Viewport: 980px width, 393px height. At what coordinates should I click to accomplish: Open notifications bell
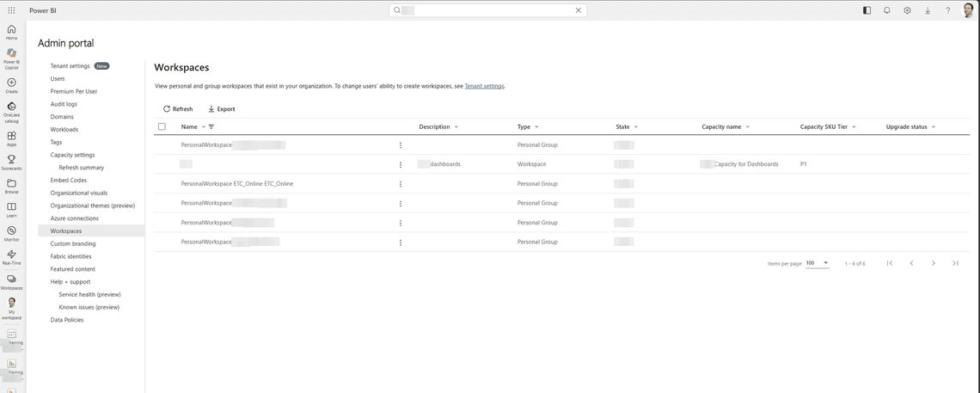[886, 10]
